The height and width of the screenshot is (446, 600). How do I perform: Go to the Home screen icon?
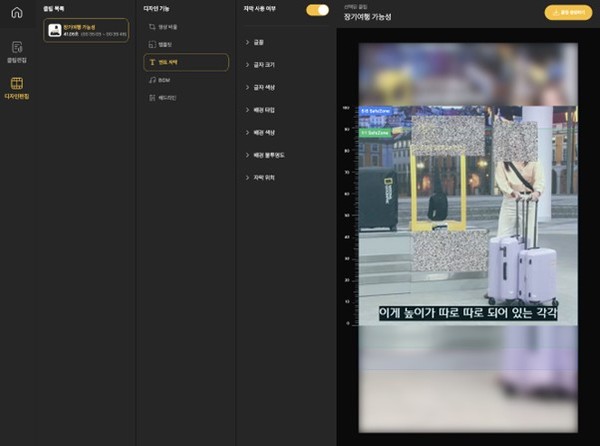pyautogui.click(x=16, y=12)
